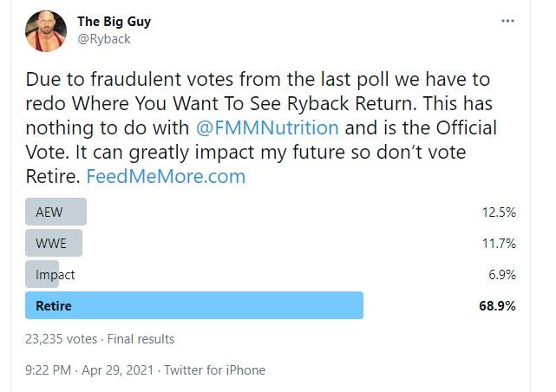The width and height of the screenshot is (556, 392).
Task: Open the three-dot more options menu
Action: [x=507, y=21]
